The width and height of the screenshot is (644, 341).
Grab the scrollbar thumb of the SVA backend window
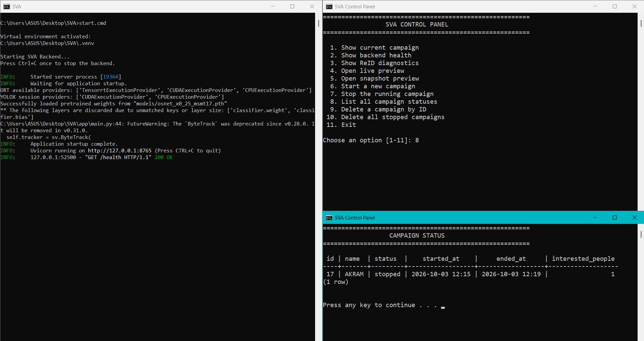318,23
